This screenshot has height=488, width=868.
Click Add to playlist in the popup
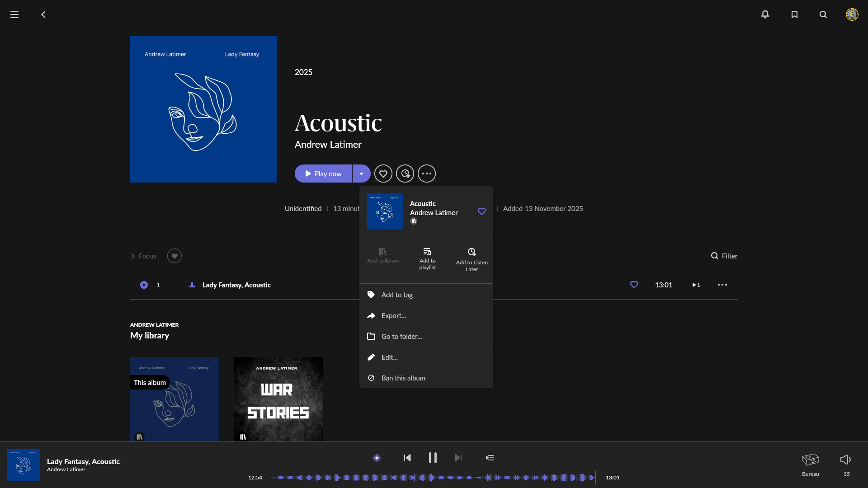pos(427,258)
